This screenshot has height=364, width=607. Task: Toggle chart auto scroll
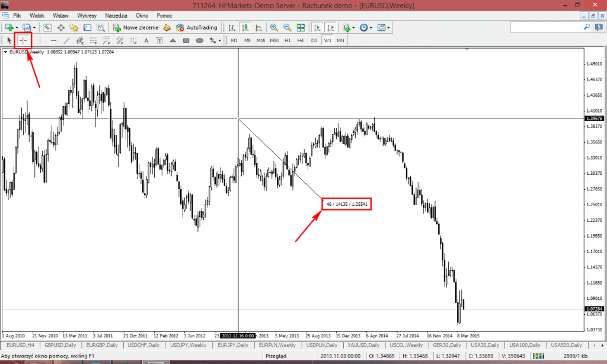[x=318, y=27]
